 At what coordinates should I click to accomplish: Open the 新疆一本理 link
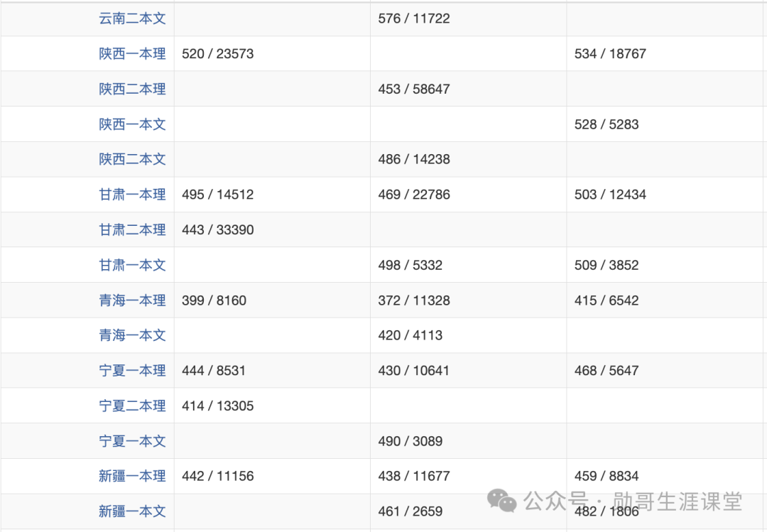(x=132, y=476)
